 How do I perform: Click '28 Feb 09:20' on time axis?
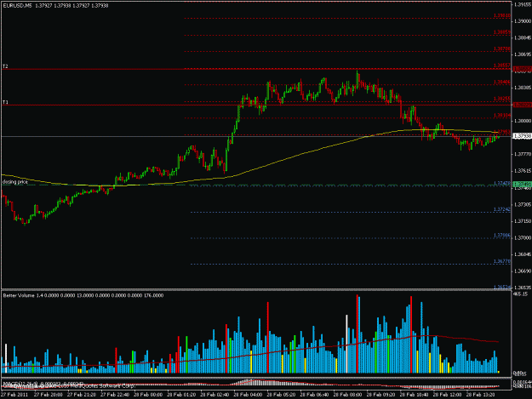point(380,395)
